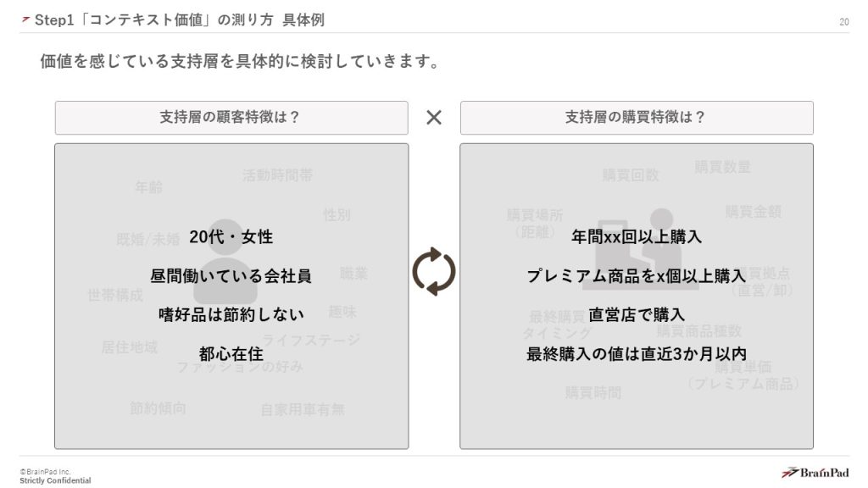Click the subtitle 価値を感じている支持層を具体的に検討していきます
This screenshot has height=488, width=868.
click(239, 62)
